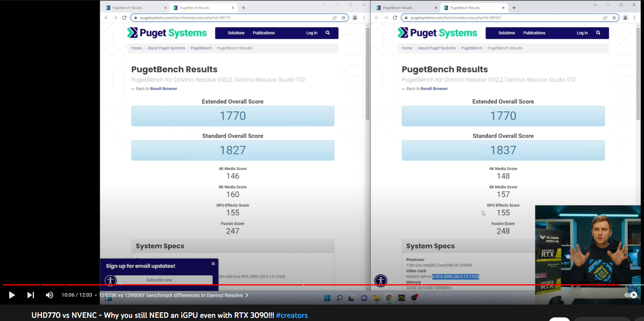644x321 pixels.
Task: Open accessibility widget in right window
Action: (381, 280)
